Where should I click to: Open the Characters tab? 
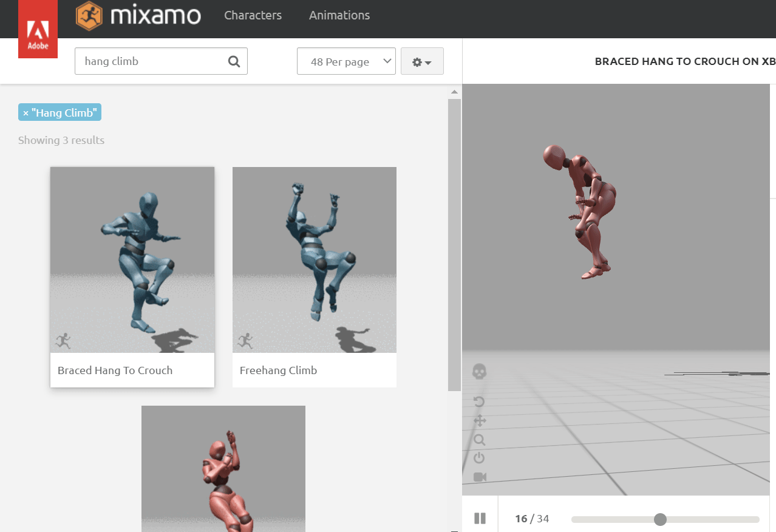click(x=253, y=16)
